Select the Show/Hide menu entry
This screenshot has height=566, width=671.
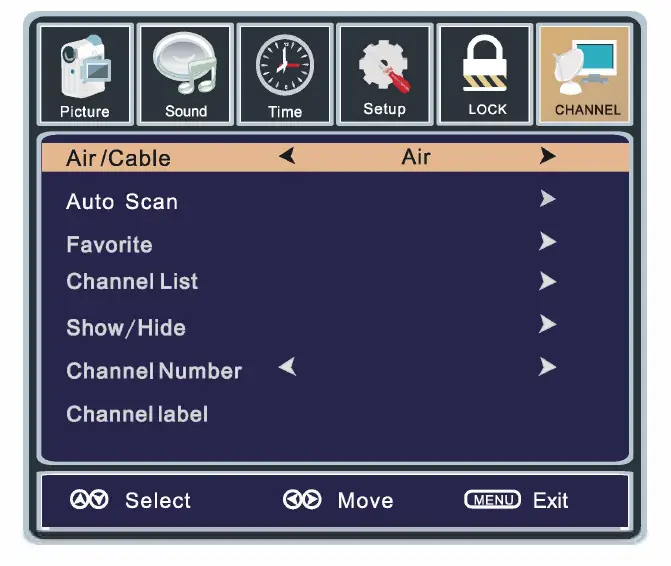coord(126,328)
